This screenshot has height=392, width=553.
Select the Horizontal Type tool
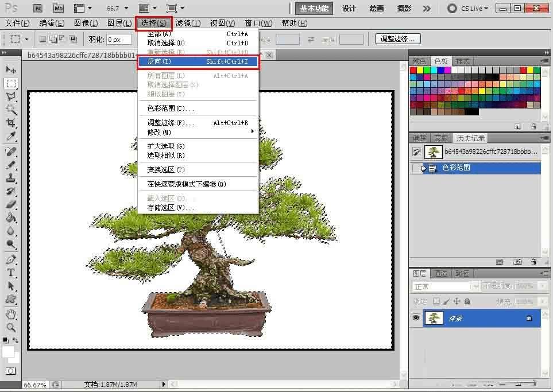[11, 273]
